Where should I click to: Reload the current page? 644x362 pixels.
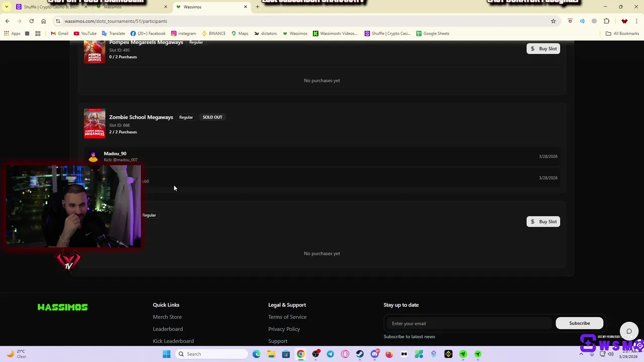[31, 21]
